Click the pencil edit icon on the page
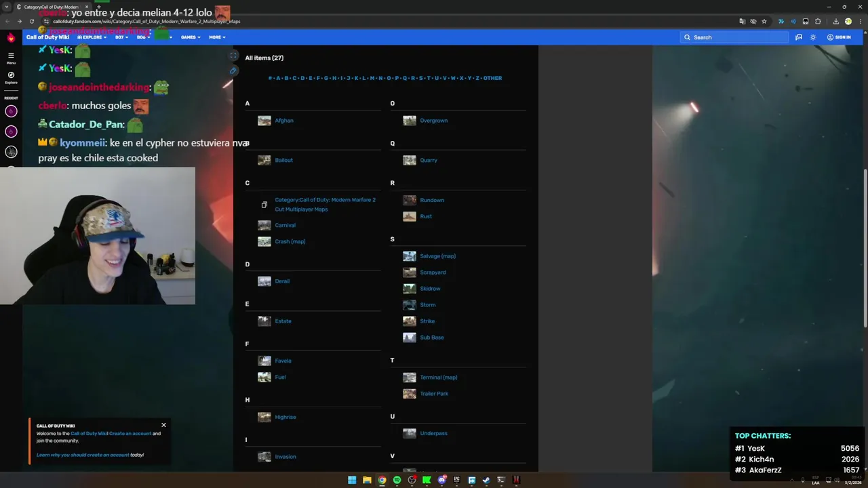Viewport: 868px width, 488px height. click(233, 70)
